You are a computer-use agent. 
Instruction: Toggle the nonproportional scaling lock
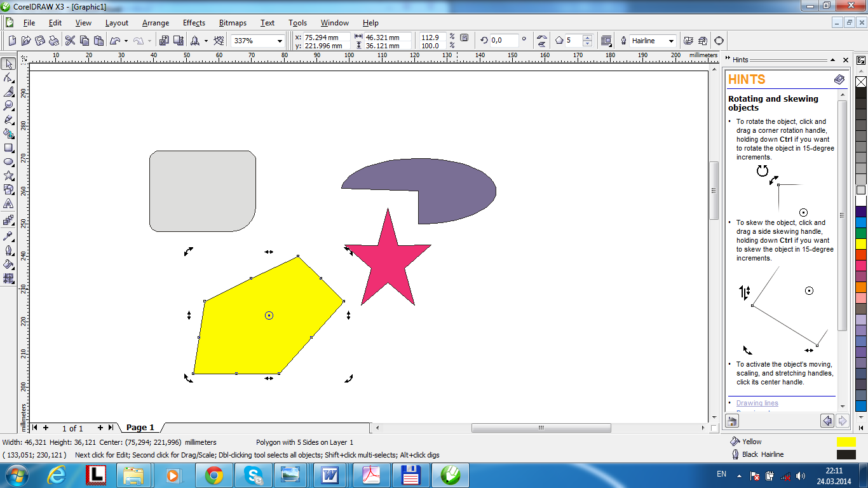point(464,38)
